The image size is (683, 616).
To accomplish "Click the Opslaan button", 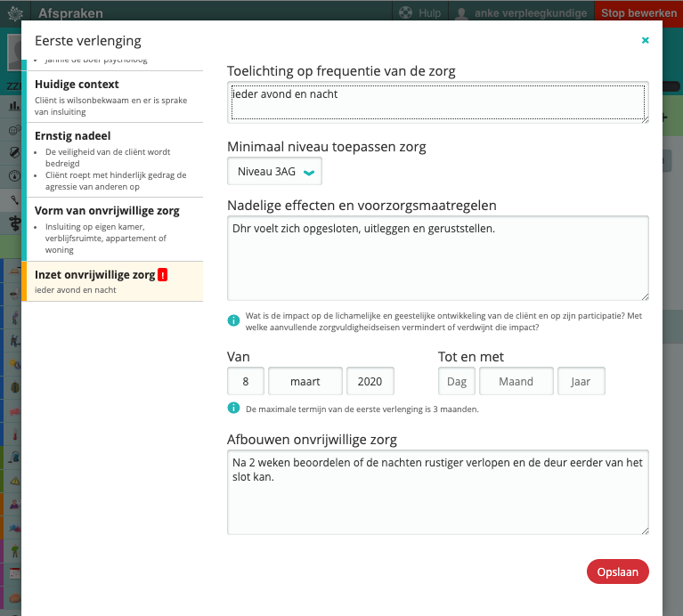I will (617, 571).
